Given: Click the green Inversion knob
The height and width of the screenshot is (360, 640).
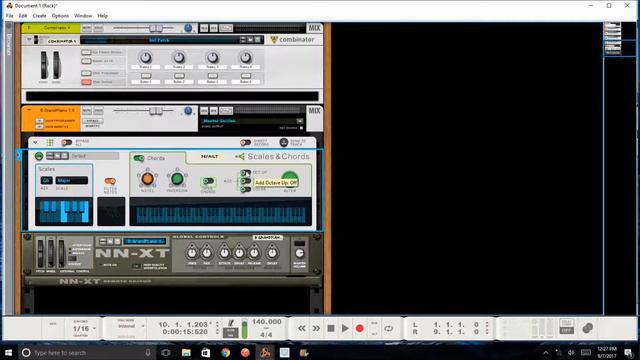Looking at the screenshot, I should coord(177,178).
